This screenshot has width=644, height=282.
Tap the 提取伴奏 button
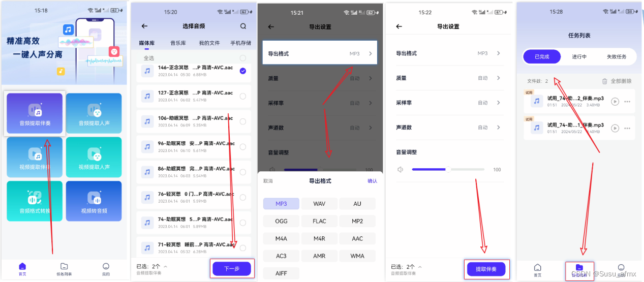pos(486,269)
